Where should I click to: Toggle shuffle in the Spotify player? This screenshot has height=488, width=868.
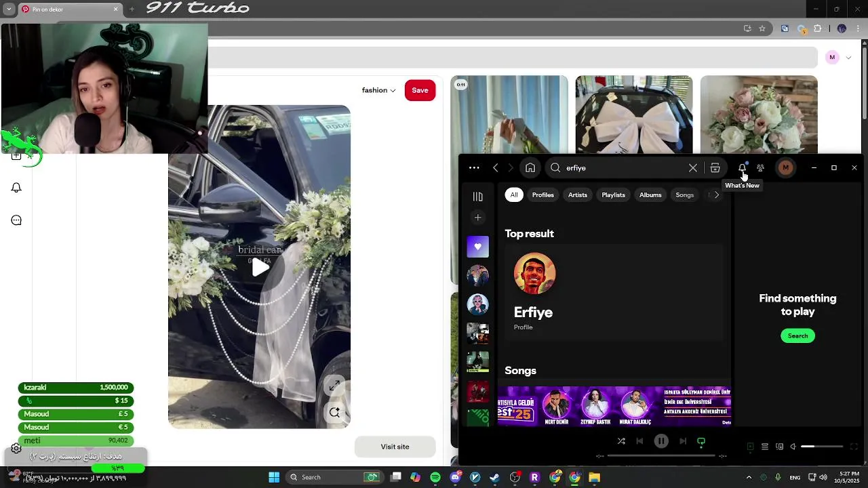(621, 441)
